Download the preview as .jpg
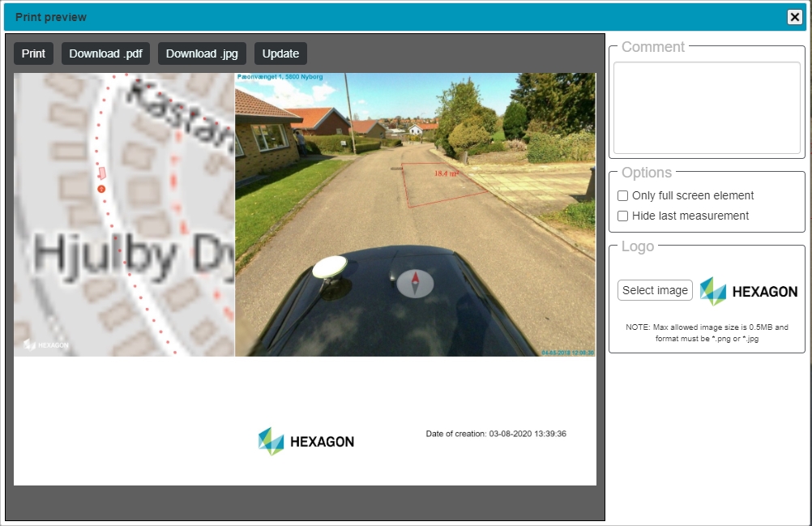This screenshot has width=812, height=526. pos(202,53)
